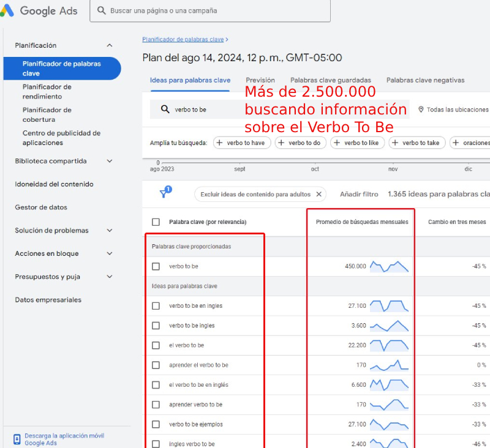490x448 pixels.
Task: Check the 'aprender verbo to be' row
Action: tap(156, 405)
